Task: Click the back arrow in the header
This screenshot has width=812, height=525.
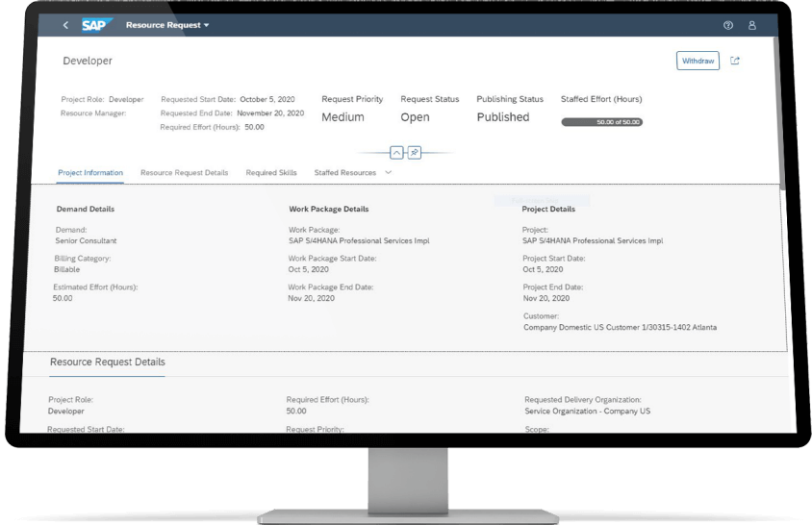Action: pos(65,25)
